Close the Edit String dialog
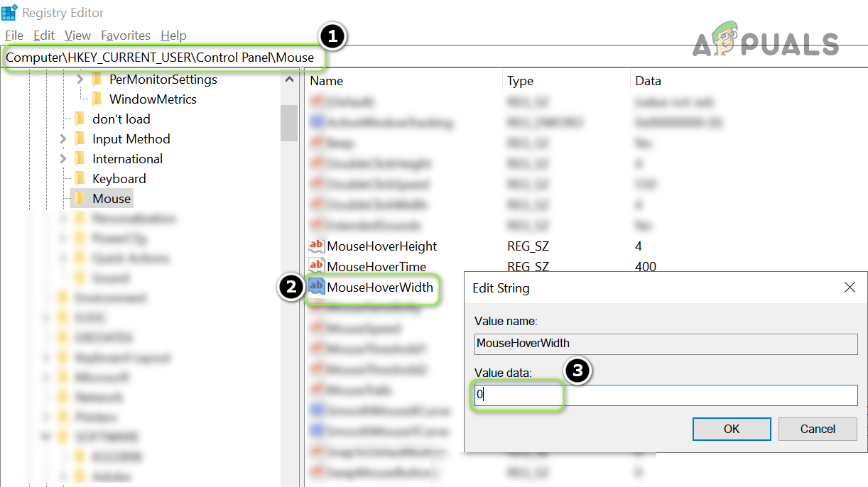 point(850,288)
